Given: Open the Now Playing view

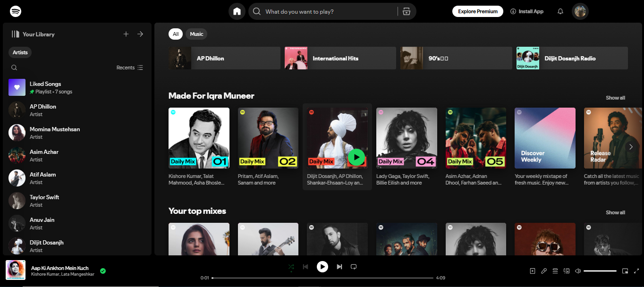Looking at the screenshot, I should tap(533, 270).
